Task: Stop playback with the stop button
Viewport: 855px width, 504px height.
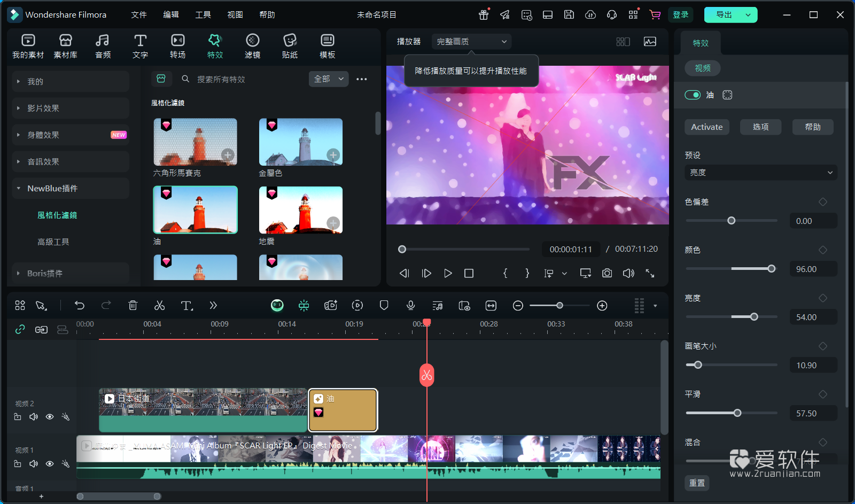Action: [x=469, y=273]
